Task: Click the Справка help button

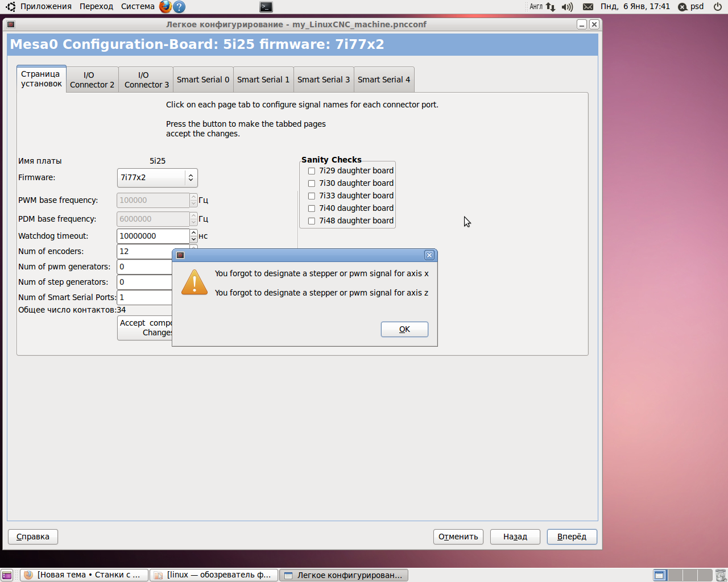Action: point(33,537)
